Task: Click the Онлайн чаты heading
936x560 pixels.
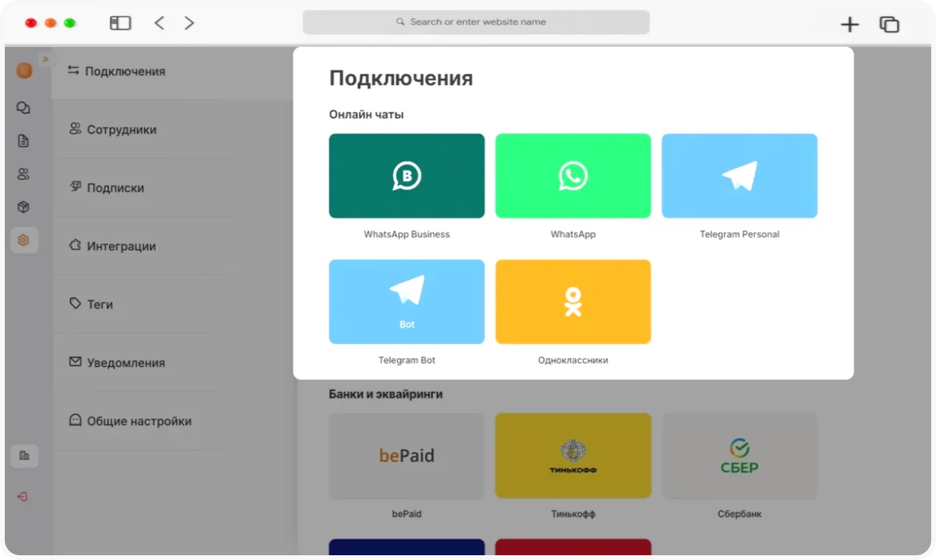Action: pyautogui.click(x=366, y=115)
